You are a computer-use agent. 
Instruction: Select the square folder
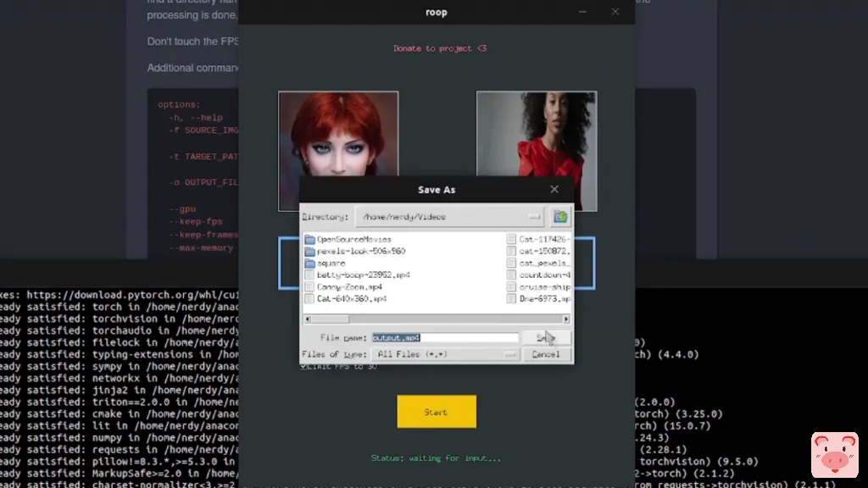point(325,263)
